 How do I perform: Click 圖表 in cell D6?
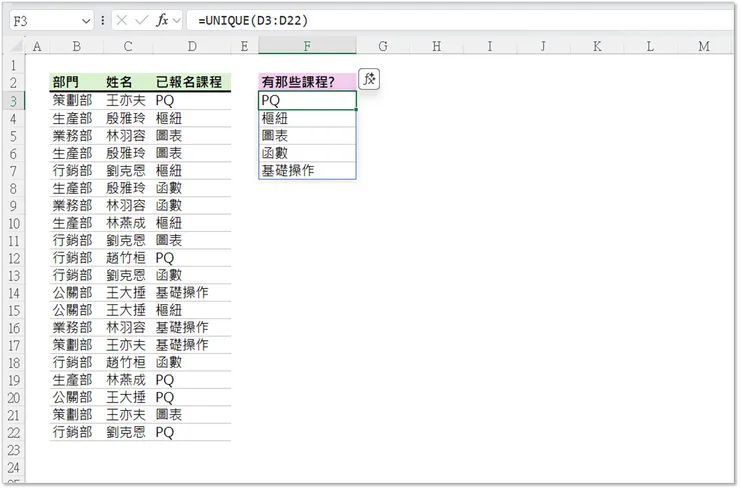[168, 153]
